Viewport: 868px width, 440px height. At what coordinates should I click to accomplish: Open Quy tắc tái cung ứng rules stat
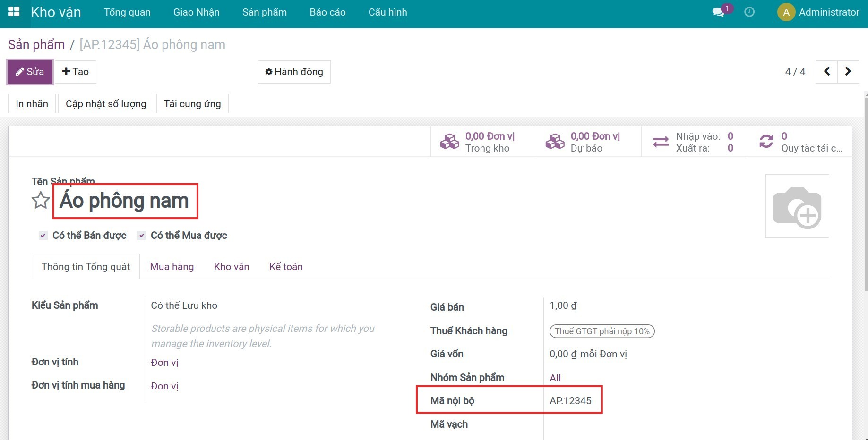(x=799, y=142)
